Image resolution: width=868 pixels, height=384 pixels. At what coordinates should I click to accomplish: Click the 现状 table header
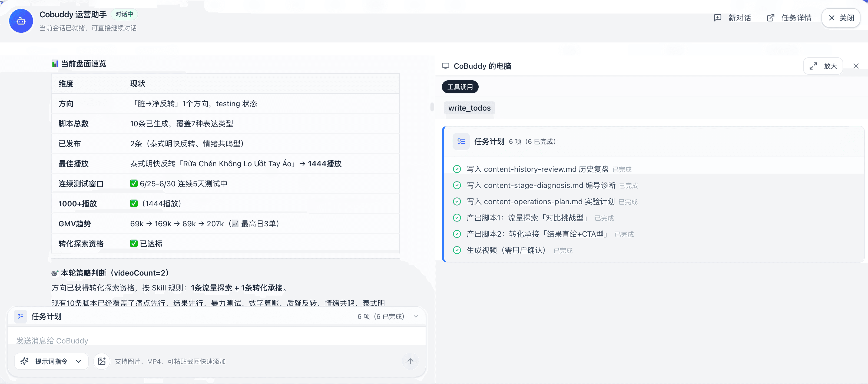click(x=137, y=84)
